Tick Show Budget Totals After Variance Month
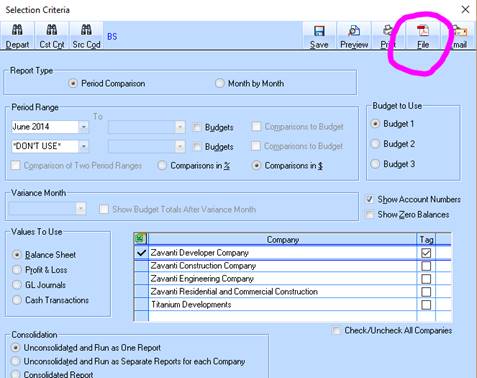This screenshot has width=477, height=378. tap(104, 209)
